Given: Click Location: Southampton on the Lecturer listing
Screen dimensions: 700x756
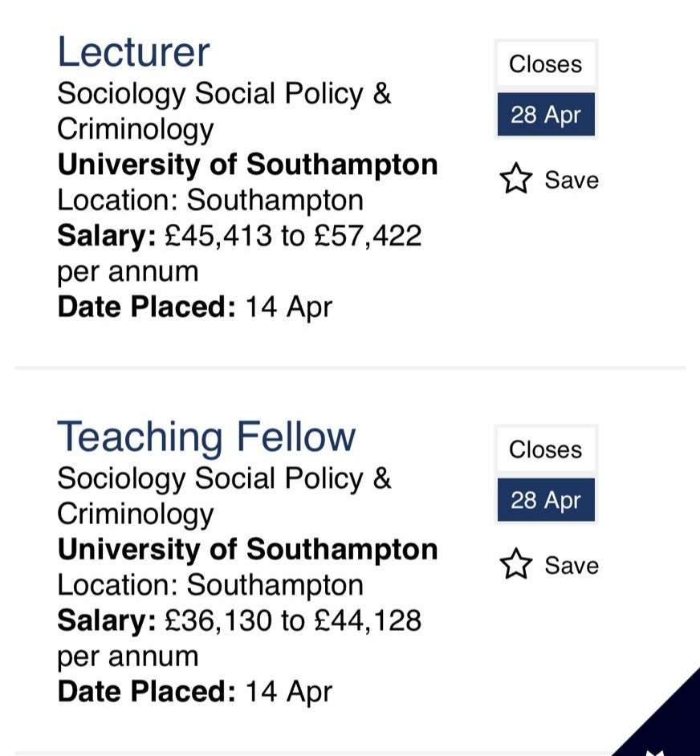Looking at the screenshot, I should tap(210, 200).
